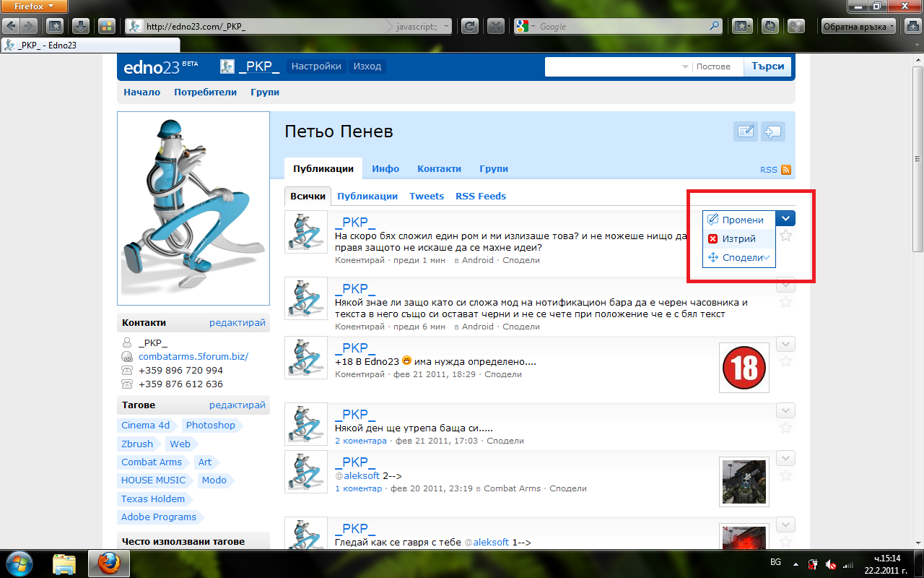
Task: Click the vertical page scrollbar thumb
Action: pyautogui.click(x=918, y=160)
